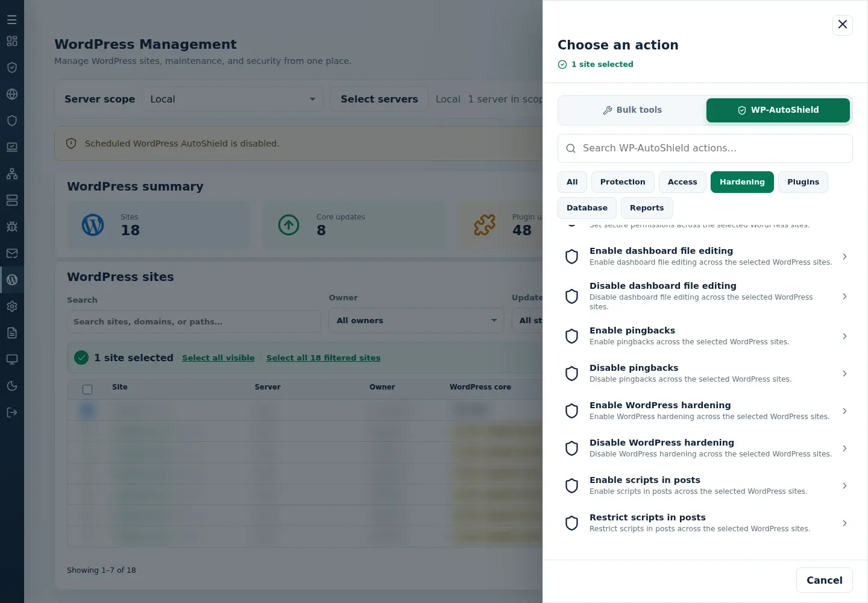Choose the Restrict scripts in posts action
The width and height of the screenshot is (868, 603).
click(705, 523)
